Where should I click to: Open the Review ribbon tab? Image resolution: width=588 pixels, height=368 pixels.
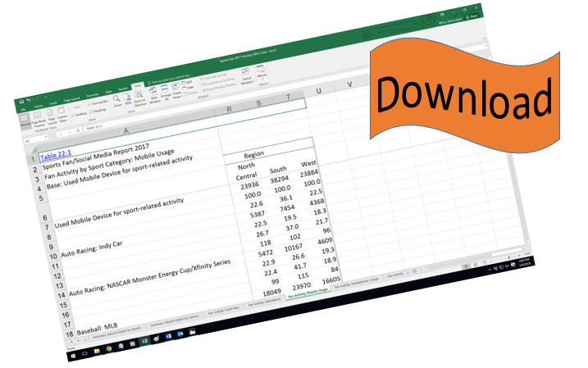(x=123, y=89)
